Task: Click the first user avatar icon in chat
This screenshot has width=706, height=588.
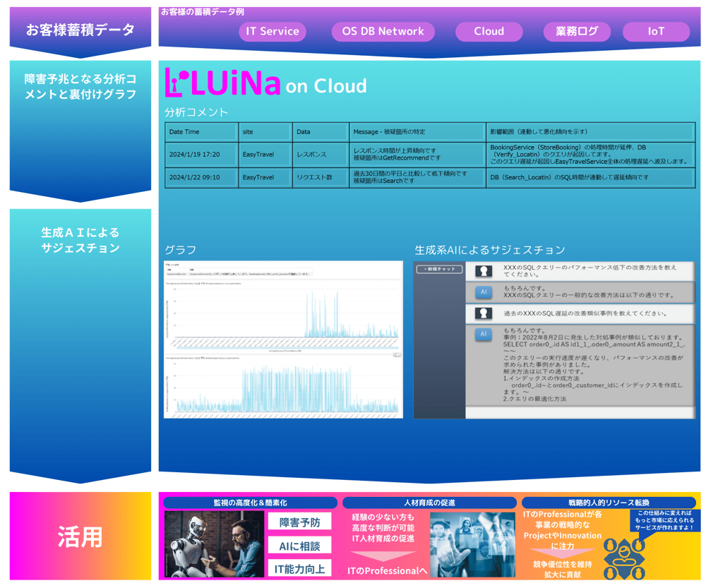Action: (484, 271)
